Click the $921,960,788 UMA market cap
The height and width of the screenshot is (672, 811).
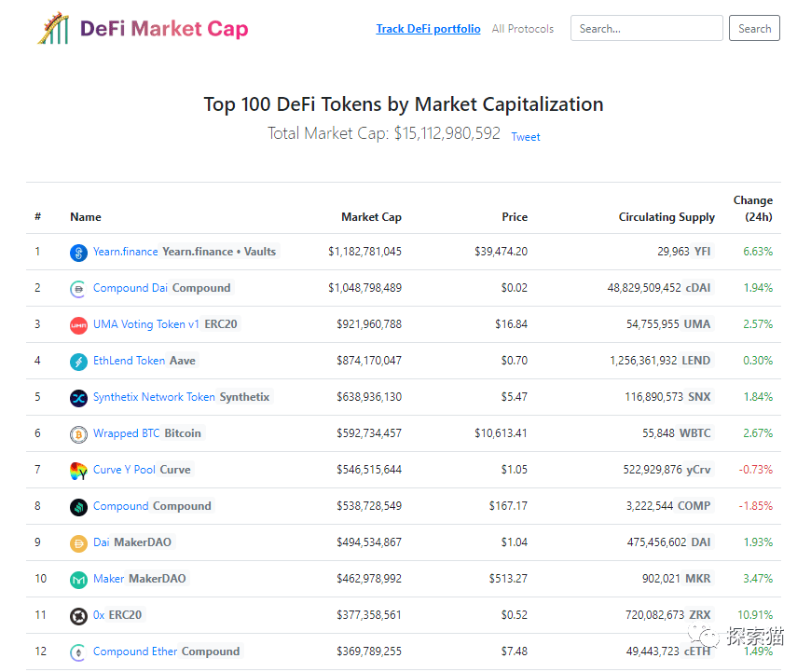369,323
